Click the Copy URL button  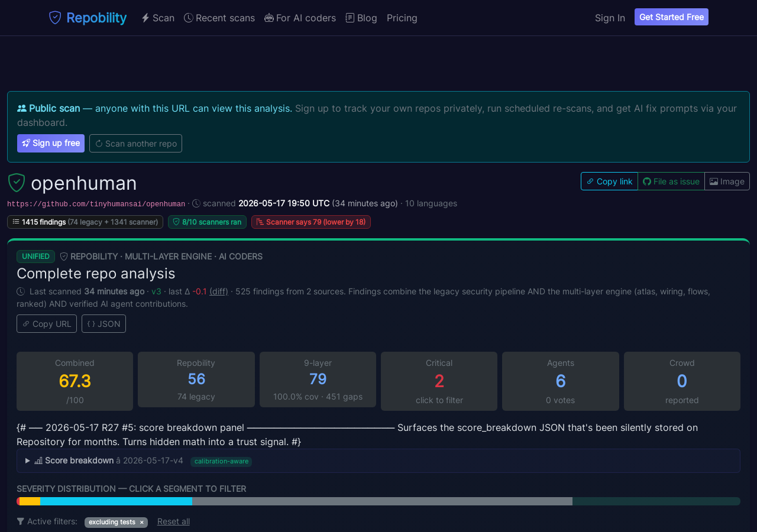(x=47, y=323)
